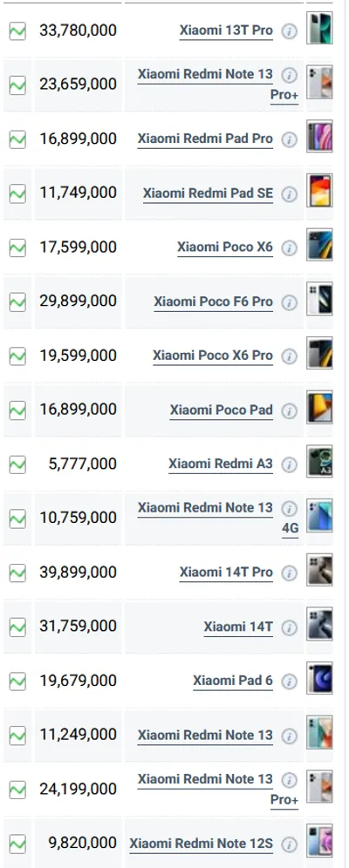Open price trend icon for Xiaomi Redmi A3

(17, 465)
